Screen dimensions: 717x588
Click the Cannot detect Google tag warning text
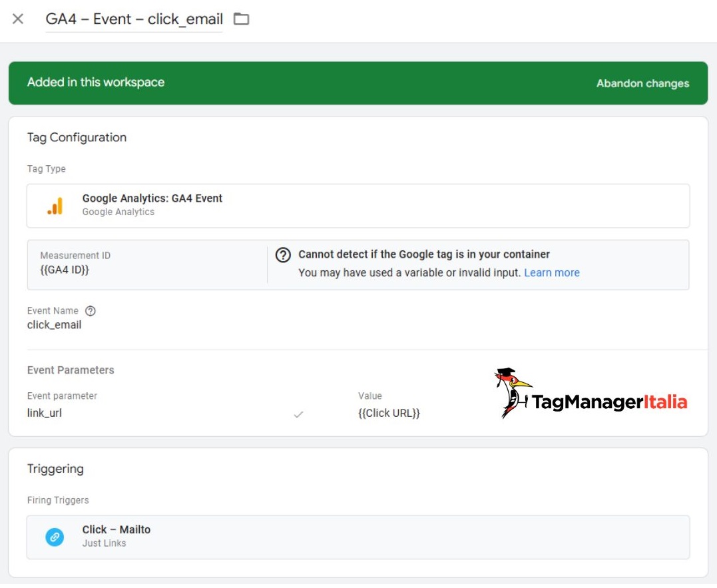click(424, 254)
